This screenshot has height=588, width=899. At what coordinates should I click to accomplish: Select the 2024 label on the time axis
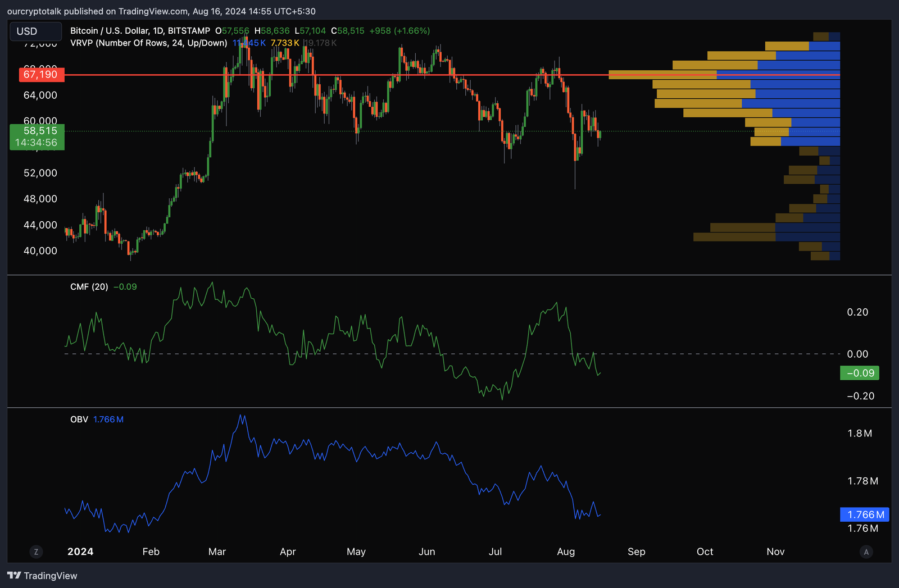tap(80, 551)
